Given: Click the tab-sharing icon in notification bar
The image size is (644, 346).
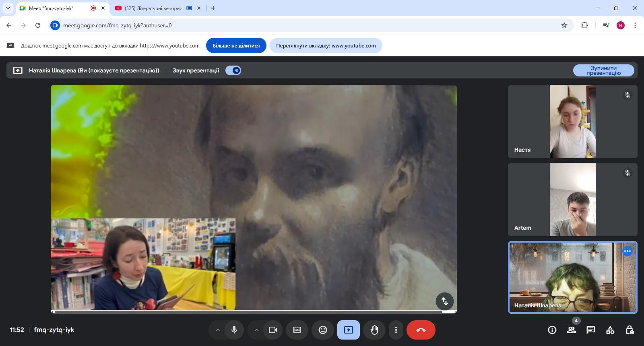Looking at the screenshot, I should tap(10, 45).
